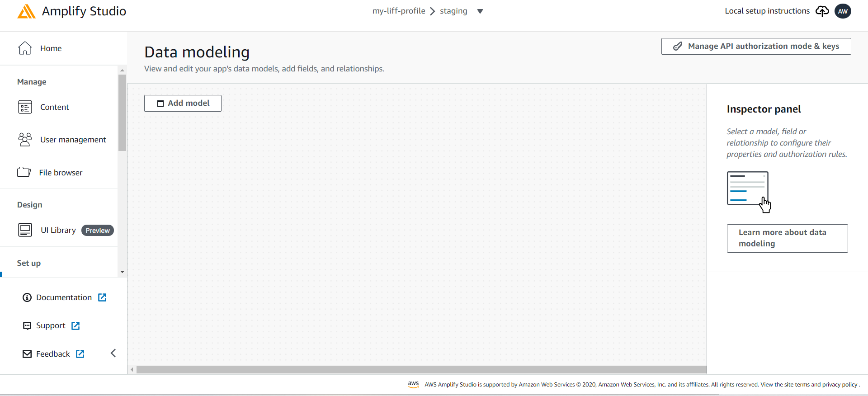Click Learn more about data modeling
Image resolution: width=868 pixels, height=396 pixels.
787,238
